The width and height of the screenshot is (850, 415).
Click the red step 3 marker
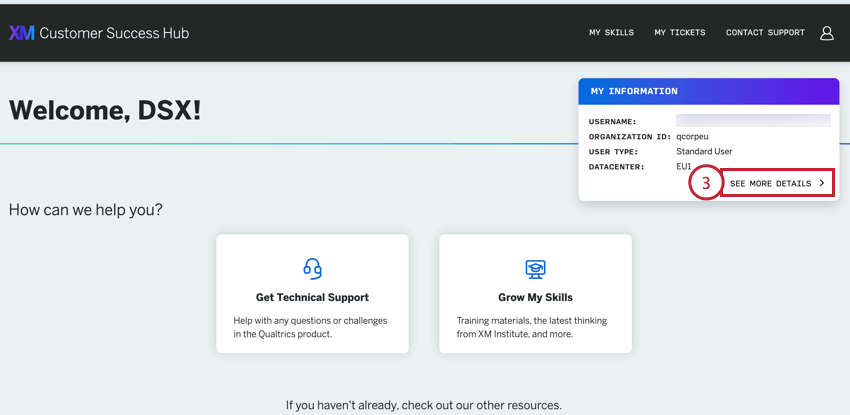coord(705,183)
